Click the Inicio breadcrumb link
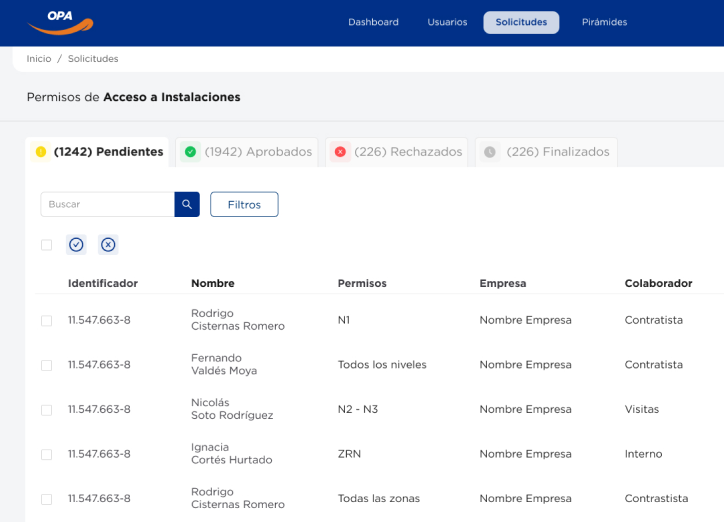This screenshot has height=522, width=724. pyautogui.click(x=39, y=59)
